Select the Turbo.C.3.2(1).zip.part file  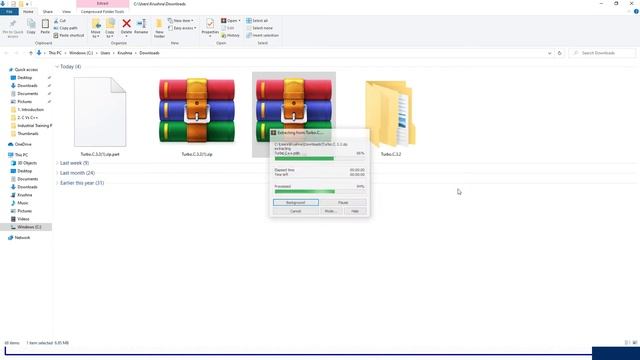pyautogui.click(x=100, y=116)
